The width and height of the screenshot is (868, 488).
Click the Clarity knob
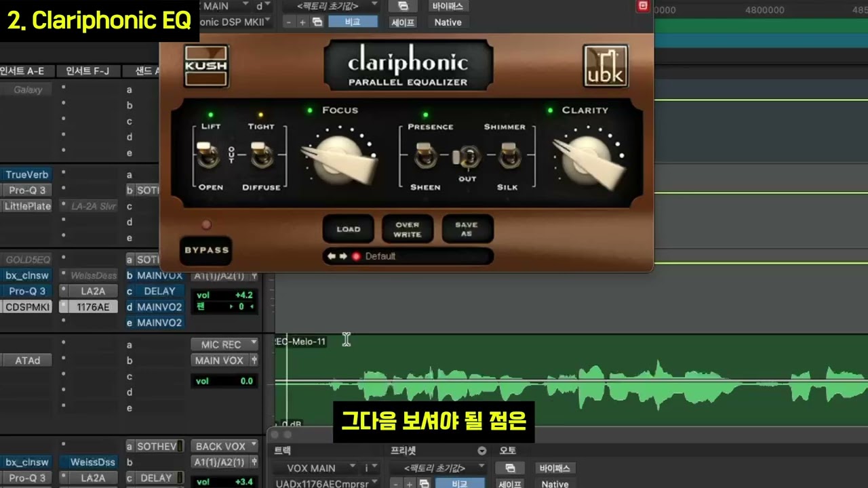tap(590, 161)
